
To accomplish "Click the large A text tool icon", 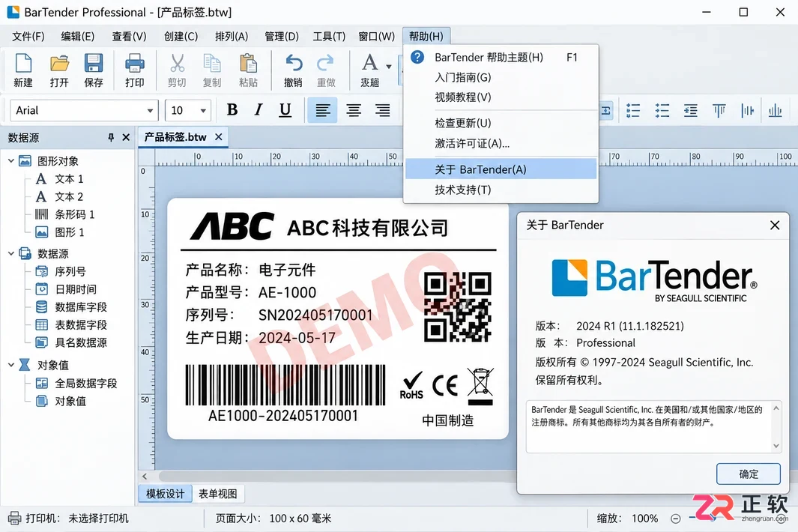I will 370,63.
